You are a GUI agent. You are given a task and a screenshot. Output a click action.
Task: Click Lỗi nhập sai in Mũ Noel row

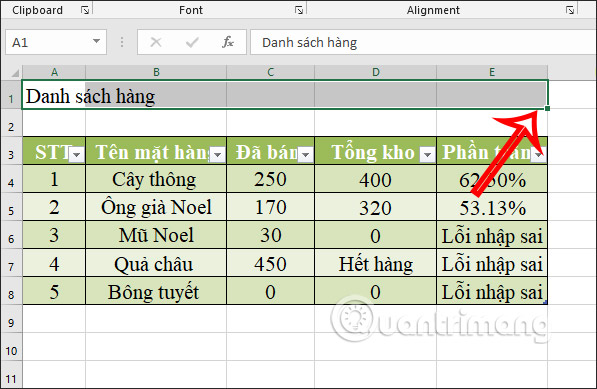click(x=492, y=235)
